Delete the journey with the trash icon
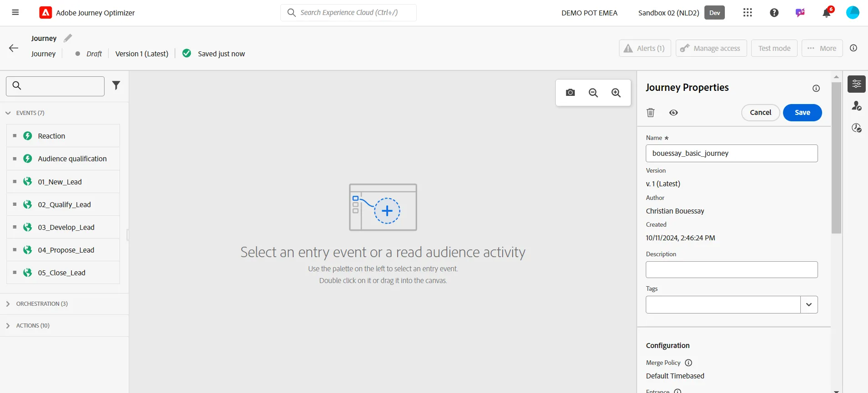The height and width of the screenshot is (393, 868). (651, 113)
